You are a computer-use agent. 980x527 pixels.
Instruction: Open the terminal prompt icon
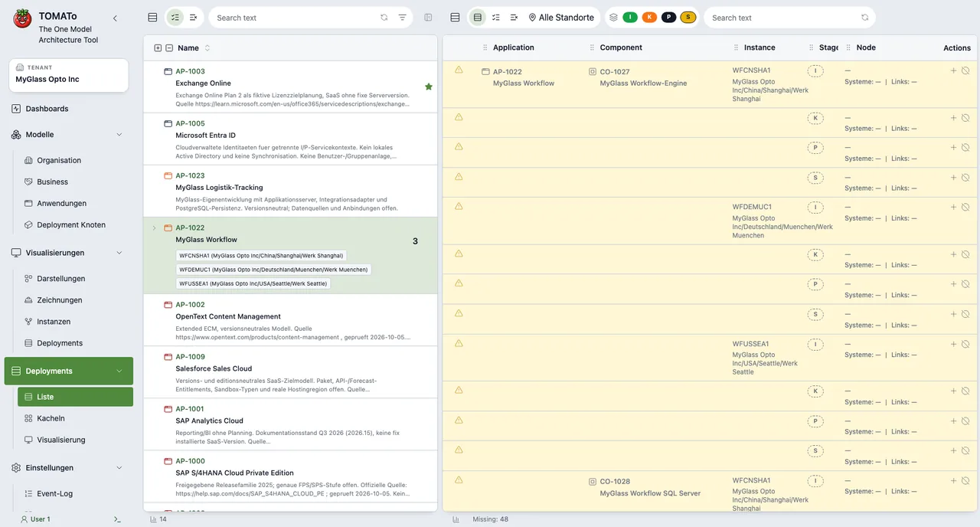tap(117, 519)
